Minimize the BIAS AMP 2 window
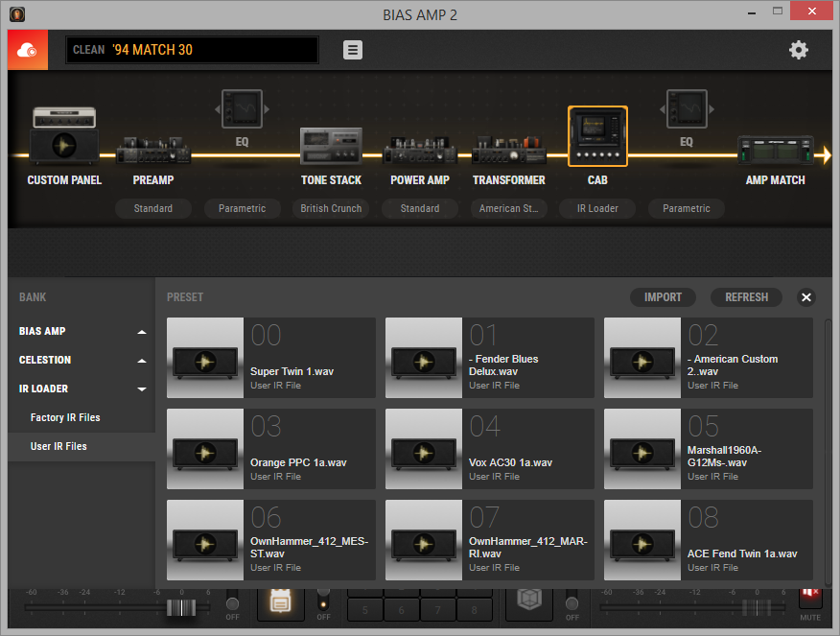 click(752, 12)
